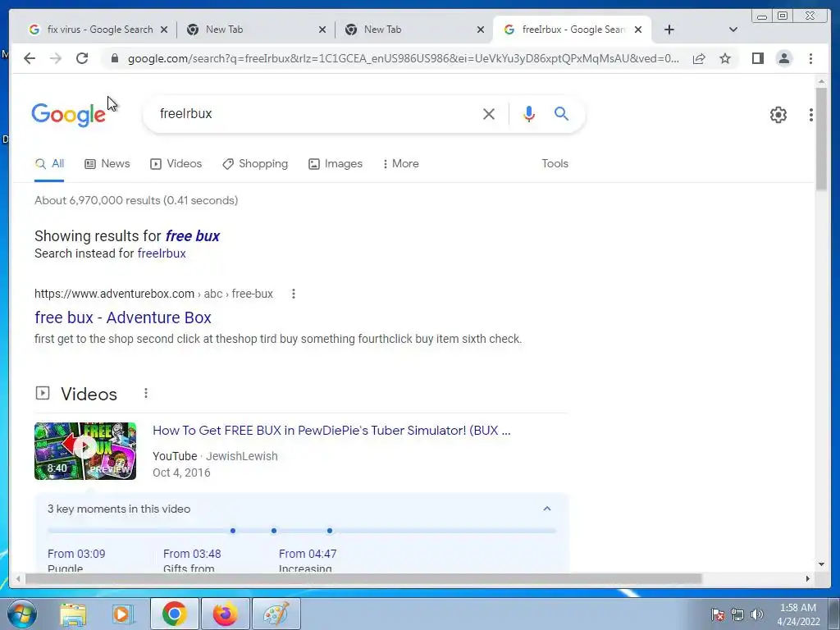Click inside the Google search input field

(x=316, y=113)
